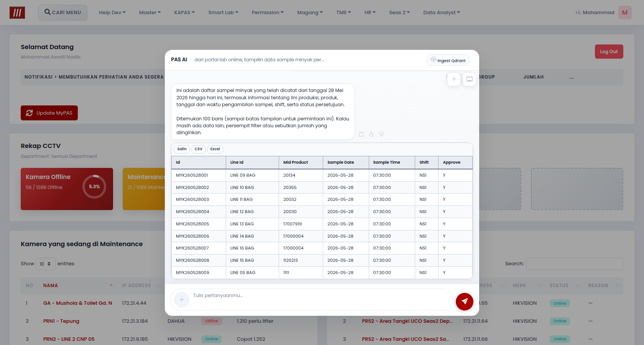Open the Data Analyst menu
Viewport: 644px width, 345px height.
[x=442, y=13]
